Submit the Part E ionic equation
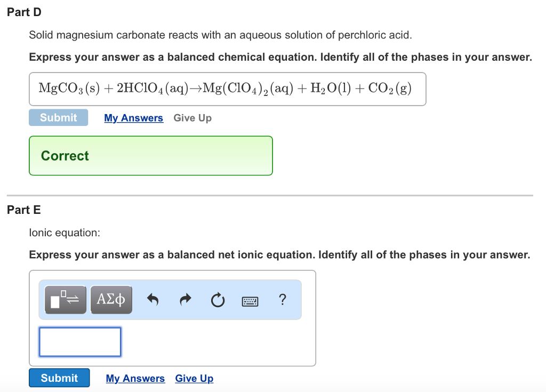 coord(59,378)
